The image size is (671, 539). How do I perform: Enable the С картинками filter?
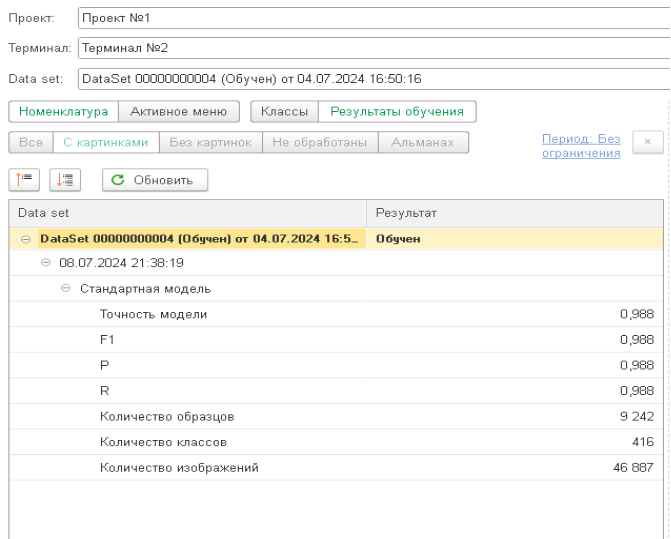(105, 142)
